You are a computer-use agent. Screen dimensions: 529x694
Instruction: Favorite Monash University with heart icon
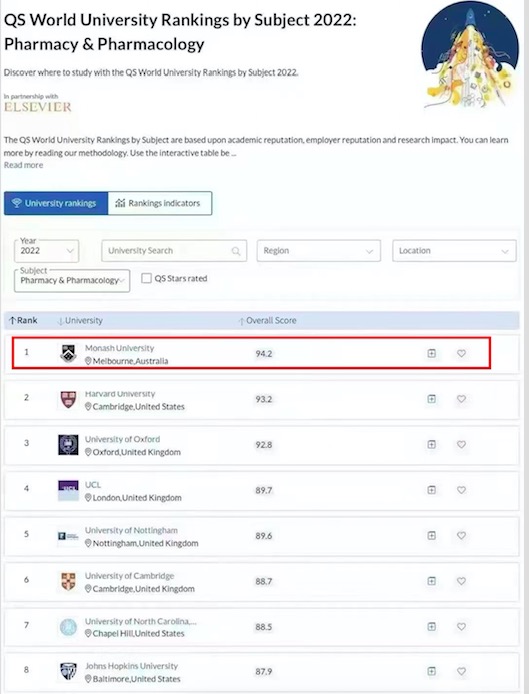(461, 353)
